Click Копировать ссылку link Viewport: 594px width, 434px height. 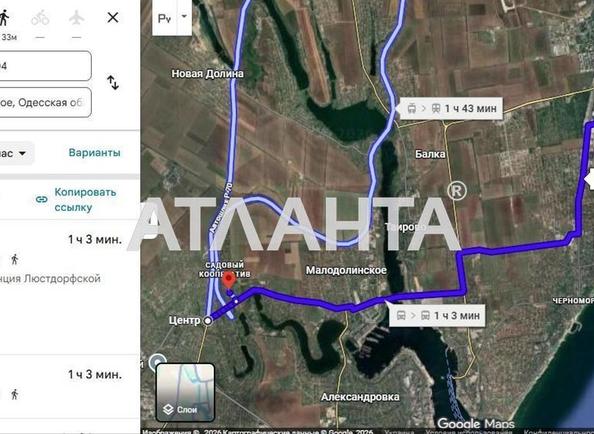pos(85,200)
